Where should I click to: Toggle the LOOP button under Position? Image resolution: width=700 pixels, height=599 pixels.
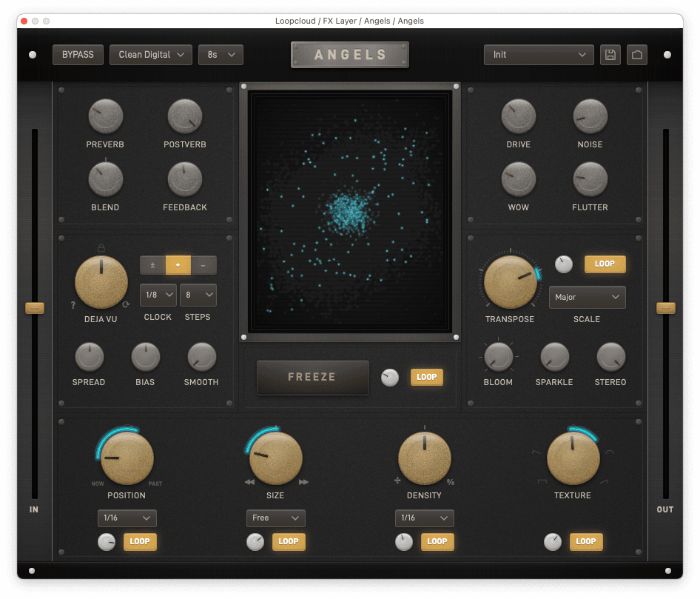[x=140, y=542]
